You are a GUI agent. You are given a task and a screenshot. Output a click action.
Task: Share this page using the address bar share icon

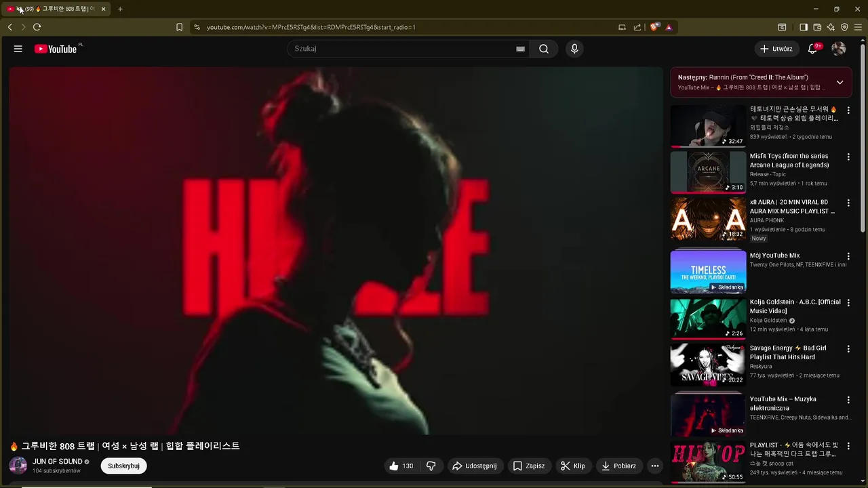pos(637,27)
